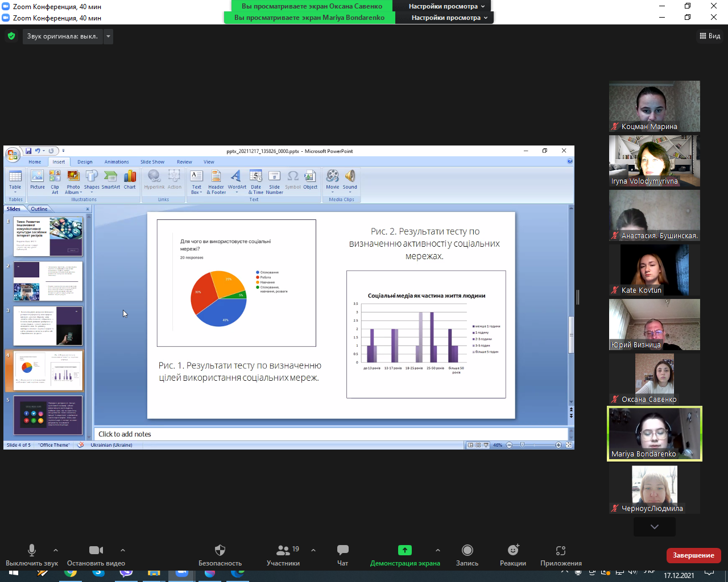Click the Hyperlink icon in Links group
Screen dimensions: 728x582
[154, 179]
